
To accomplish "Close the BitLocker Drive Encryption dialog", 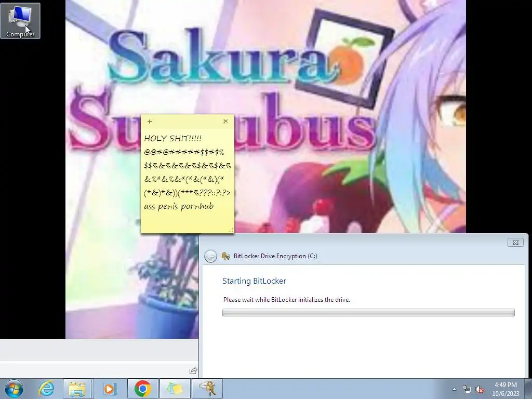I will [x=515, y=242].
